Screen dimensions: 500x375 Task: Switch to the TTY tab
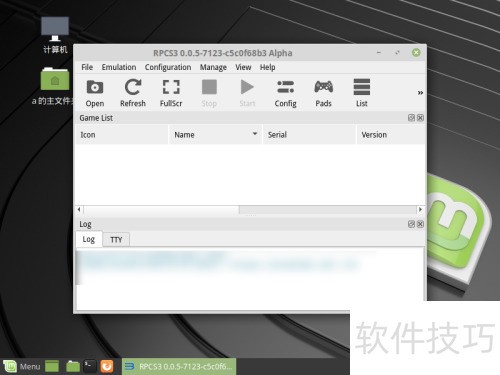116,240
